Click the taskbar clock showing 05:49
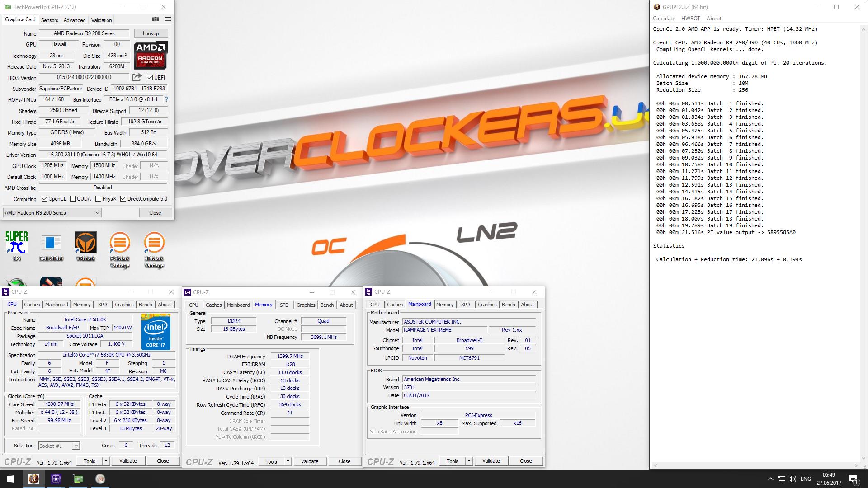868x488 pixels. [829, 479]
